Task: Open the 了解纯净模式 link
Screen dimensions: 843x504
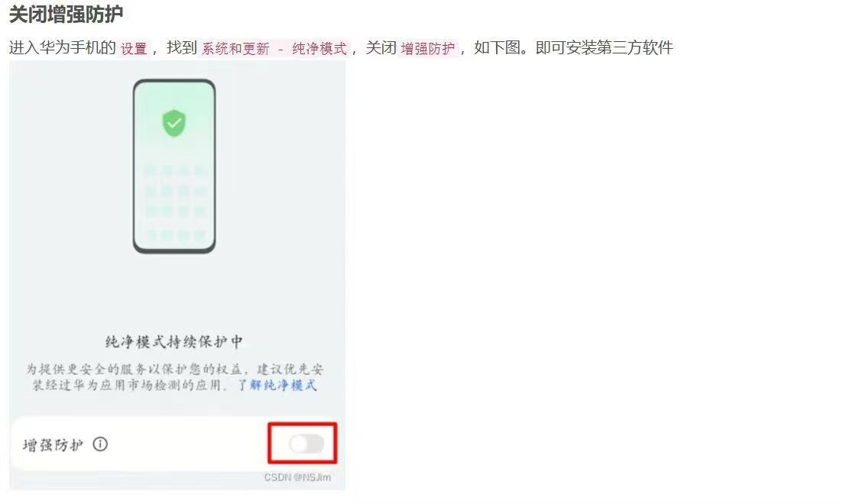Action: (277, 385)
